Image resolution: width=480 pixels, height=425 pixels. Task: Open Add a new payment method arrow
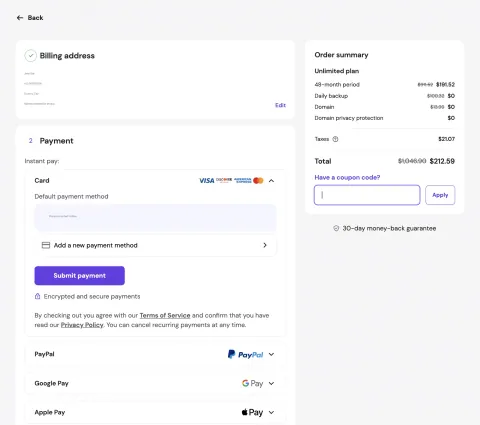pyautogui.click(x=265, y=245)
